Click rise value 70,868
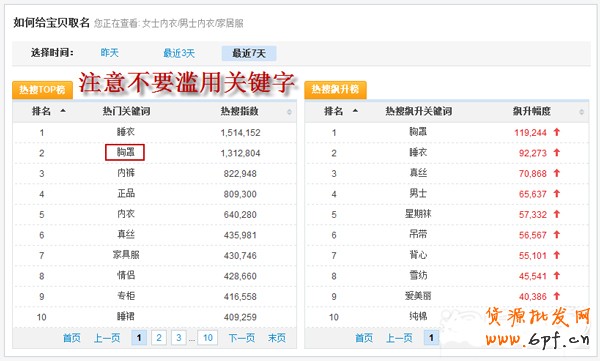 point(533,174)
